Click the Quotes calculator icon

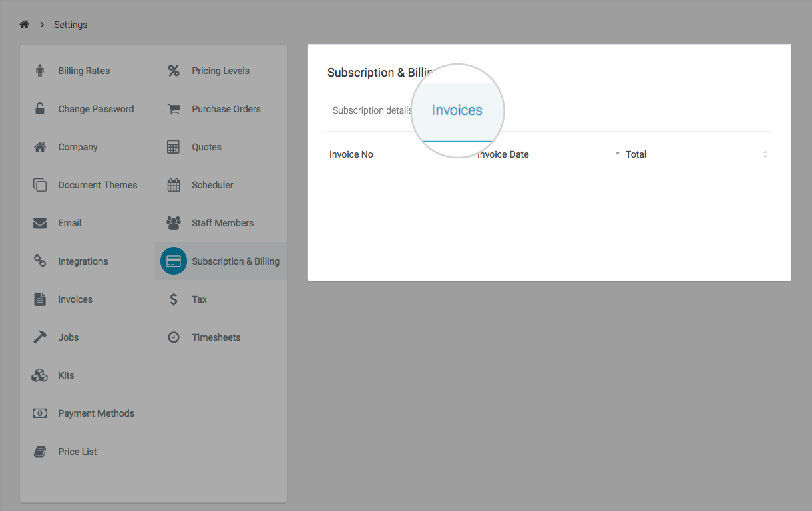(174, 147)
